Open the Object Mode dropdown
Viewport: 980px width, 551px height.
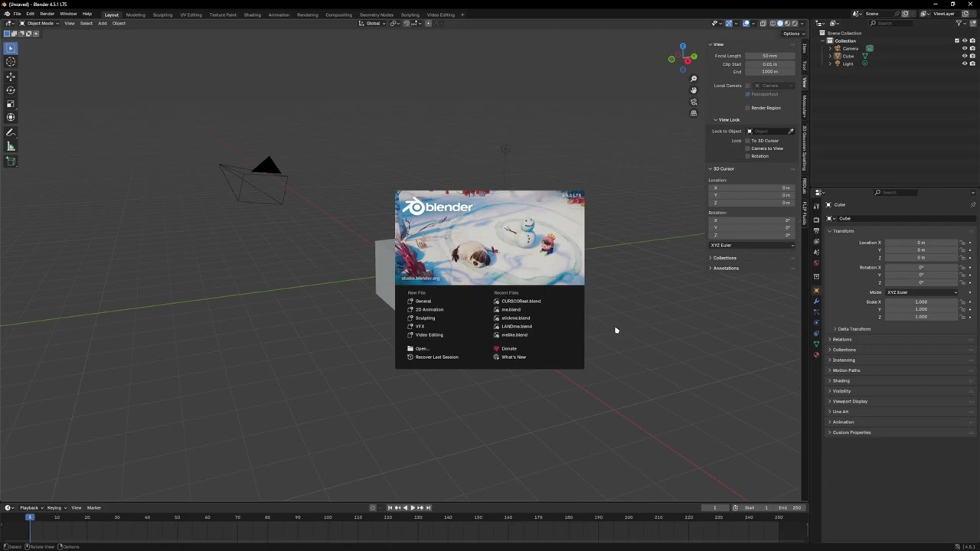pos(38,23)
